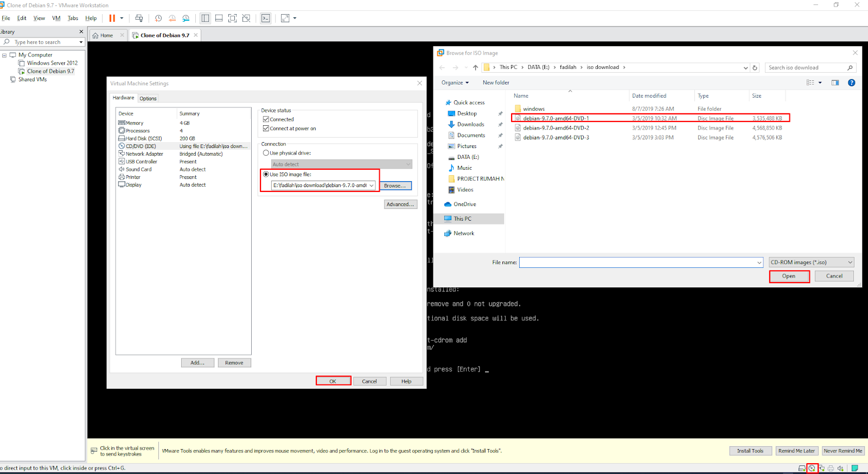Select OneDrive in the navigation pane
Image resolution: width=868 pixels, height=474 pixels.
pos(464,204)
